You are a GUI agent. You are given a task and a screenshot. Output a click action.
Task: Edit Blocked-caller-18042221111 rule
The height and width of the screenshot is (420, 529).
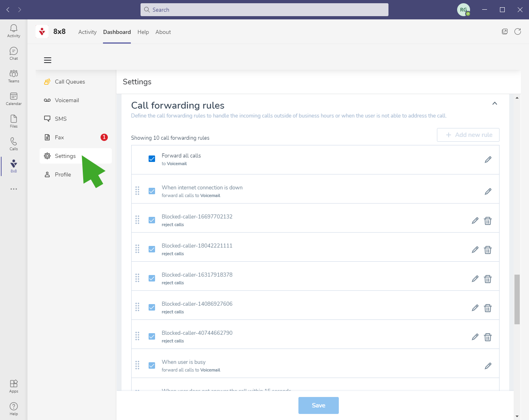click(475, 250)
